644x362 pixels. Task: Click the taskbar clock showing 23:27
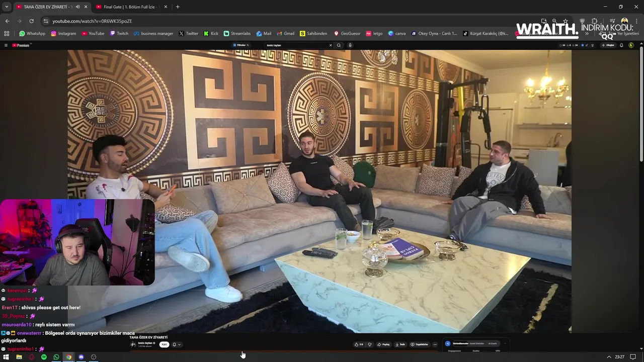(x=620, y=357)
